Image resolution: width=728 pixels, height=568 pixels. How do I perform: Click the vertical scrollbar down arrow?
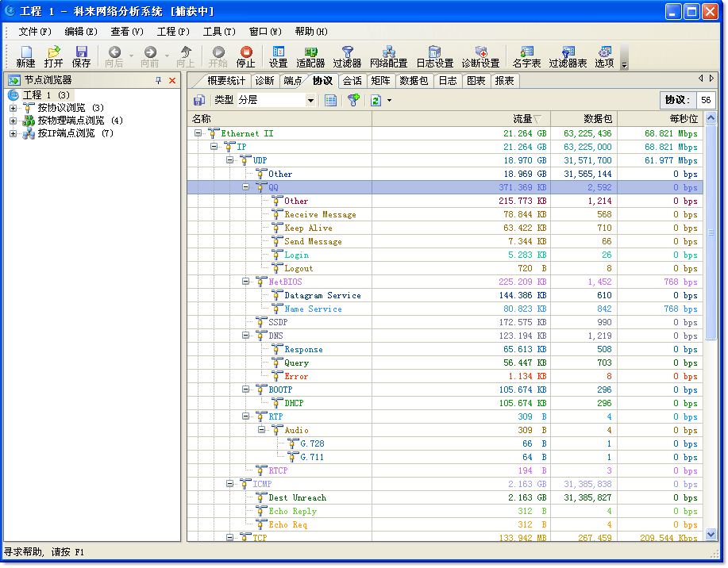pyautogui.click(x=711, y=535)
